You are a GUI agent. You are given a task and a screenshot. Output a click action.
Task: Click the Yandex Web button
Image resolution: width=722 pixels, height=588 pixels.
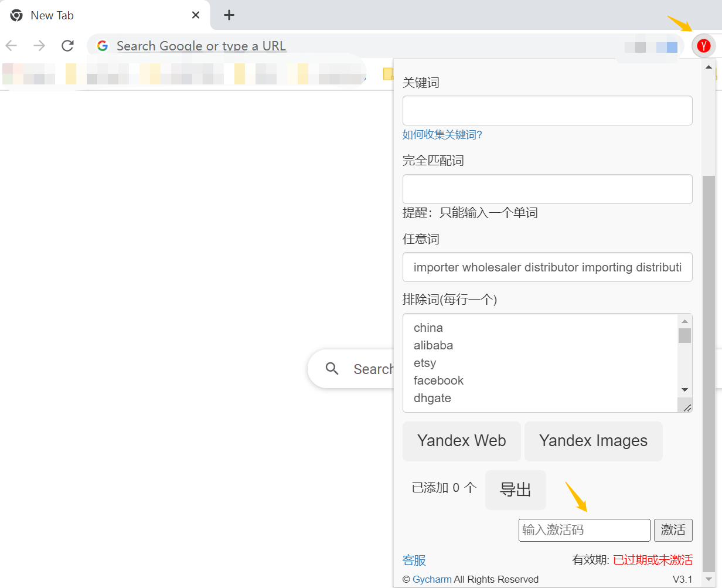[462, 441]
